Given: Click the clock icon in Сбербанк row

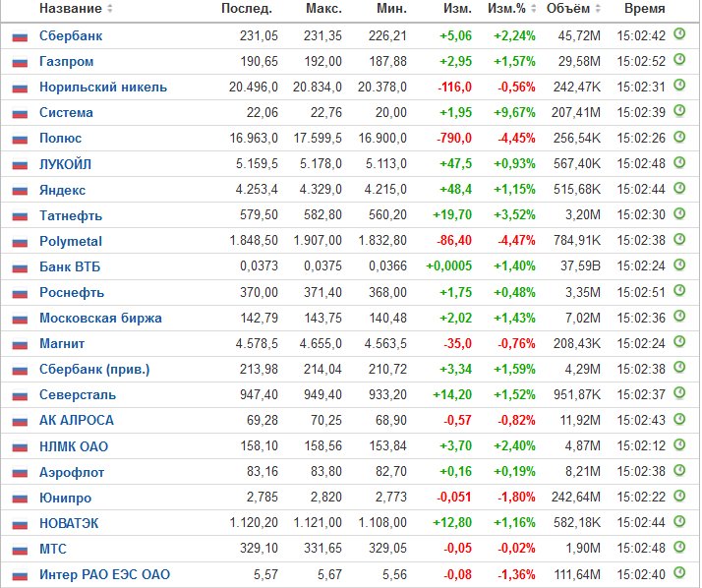Looking at the screenshot, I should click(x=679, y=34).
